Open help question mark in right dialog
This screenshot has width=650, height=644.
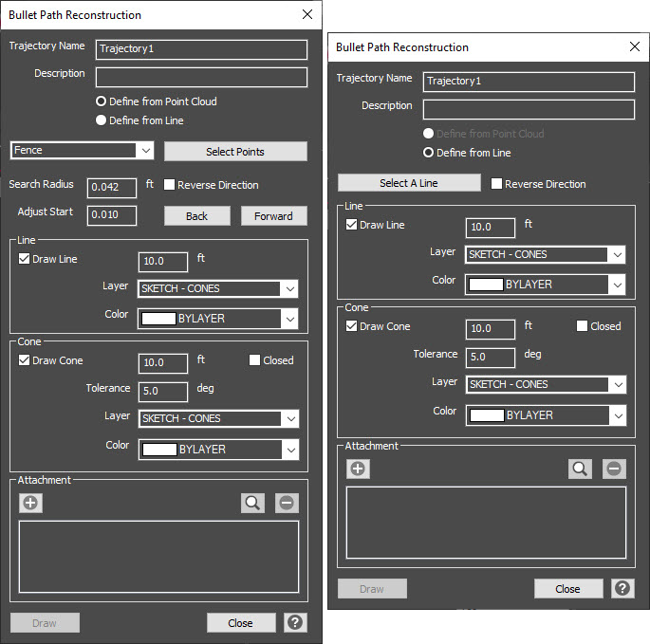coord(622,589)
